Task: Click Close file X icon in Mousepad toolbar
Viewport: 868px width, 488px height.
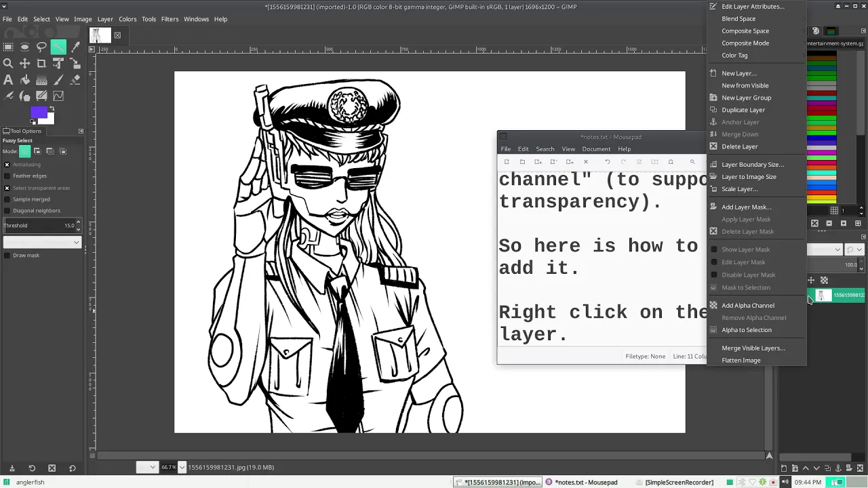Action: 586,162
